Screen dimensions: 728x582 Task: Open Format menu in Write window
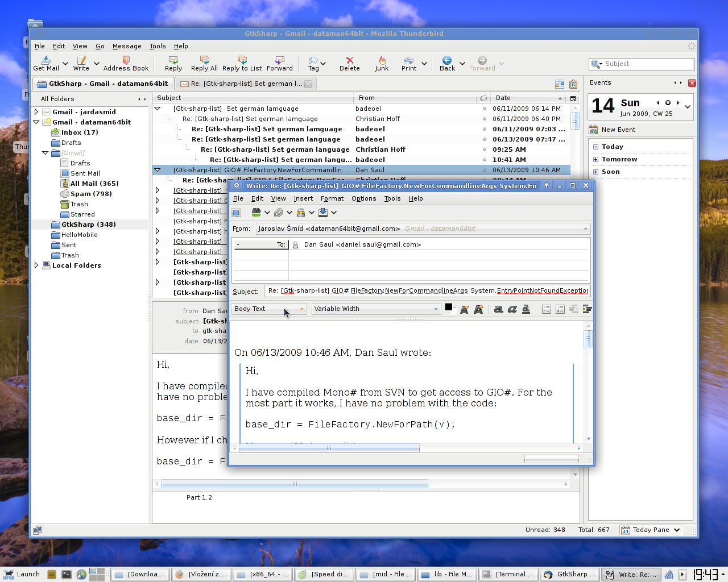[332, 198]
